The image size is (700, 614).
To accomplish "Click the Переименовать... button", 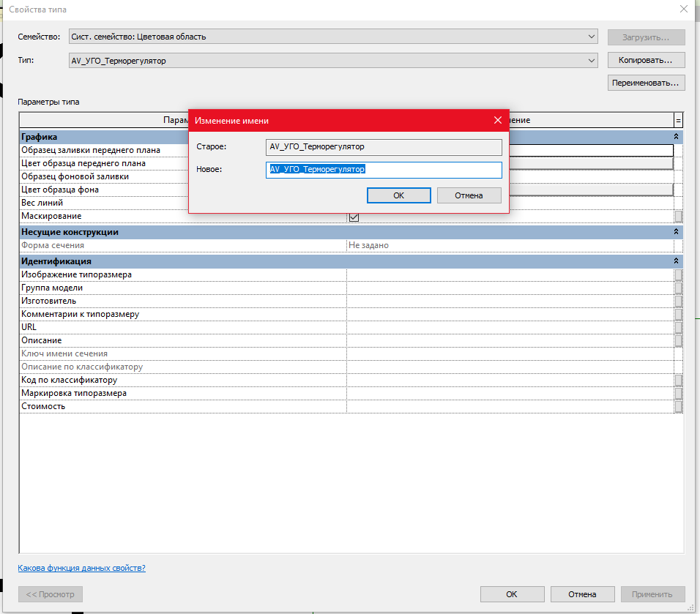I will pos(646,83).
